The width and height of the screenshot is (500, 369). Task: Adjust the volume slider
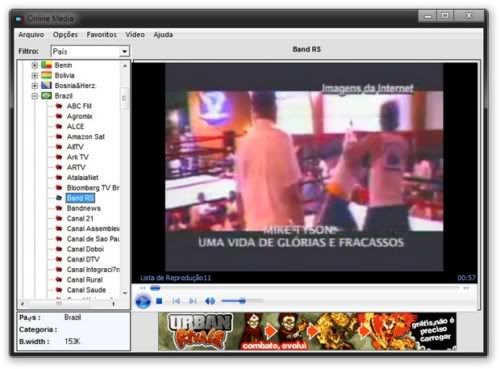[x=242, y=301]
